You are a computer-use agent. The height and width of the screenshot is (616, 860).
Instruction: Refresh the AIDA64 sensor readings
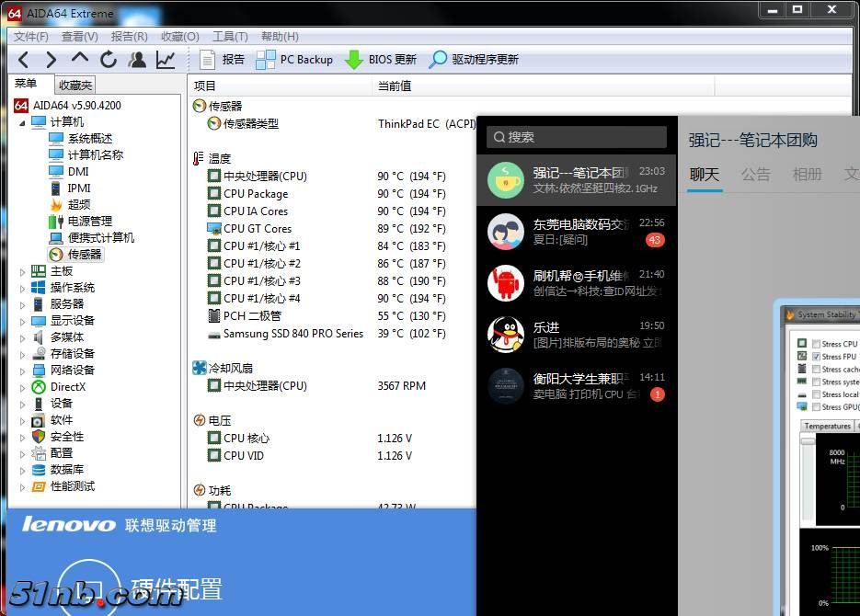pos(109,59)
